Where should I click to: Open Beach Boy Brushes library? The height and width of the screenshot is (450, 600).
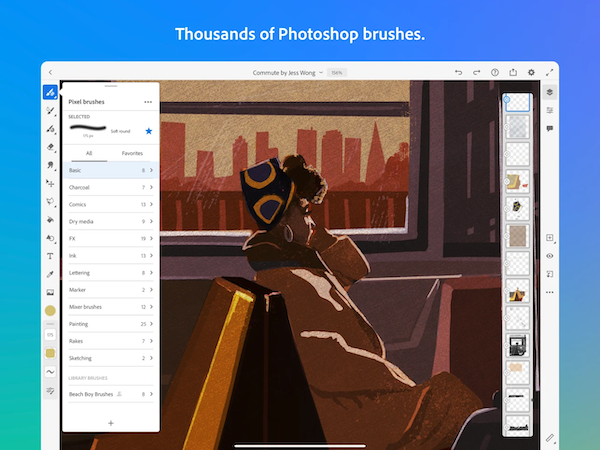[111, 394]
